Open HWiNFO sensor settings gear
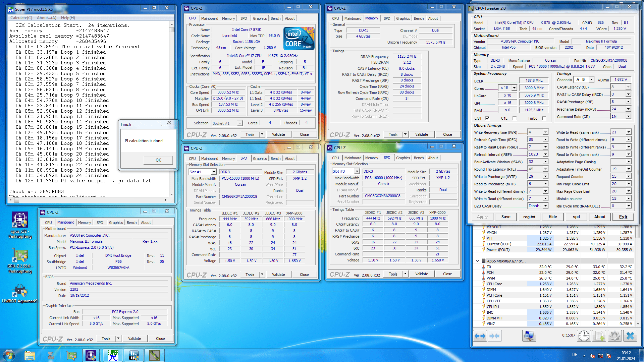The image size is (644, 362). tap(615, 336)
